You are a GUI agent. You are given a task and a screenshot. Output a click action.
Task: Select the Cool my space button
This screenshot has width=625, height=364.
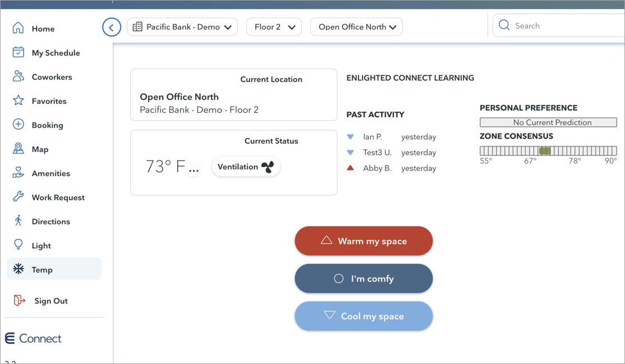pos(364,316)
